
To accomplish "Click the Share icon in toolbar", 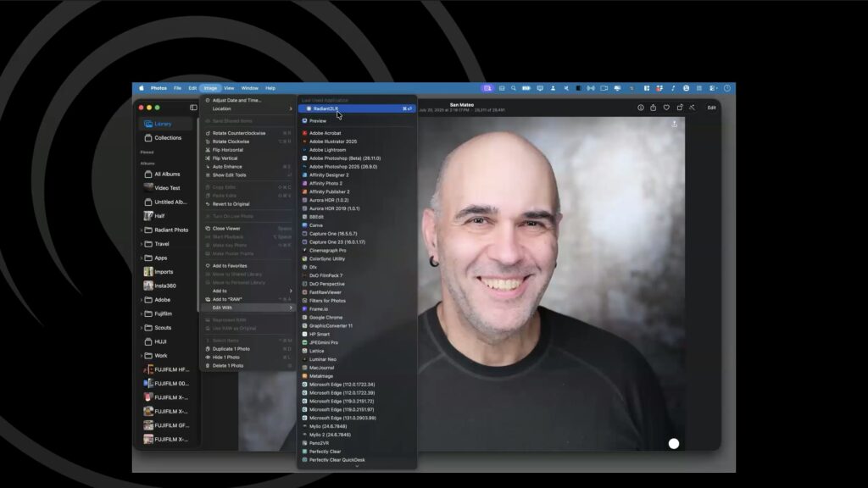I will coord(654,108).
